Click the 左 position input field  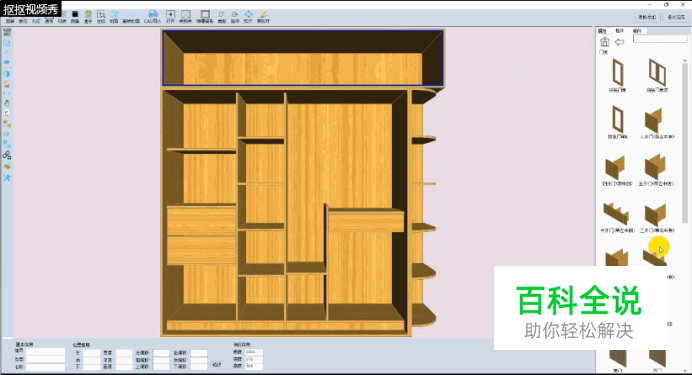point(92,353)
